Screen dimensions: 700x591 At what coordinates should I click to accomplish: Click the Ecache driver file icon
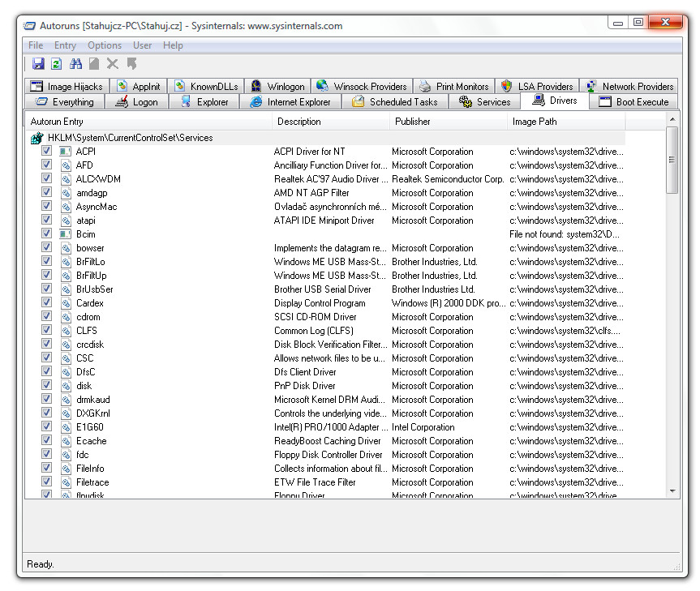click(66, 441)
